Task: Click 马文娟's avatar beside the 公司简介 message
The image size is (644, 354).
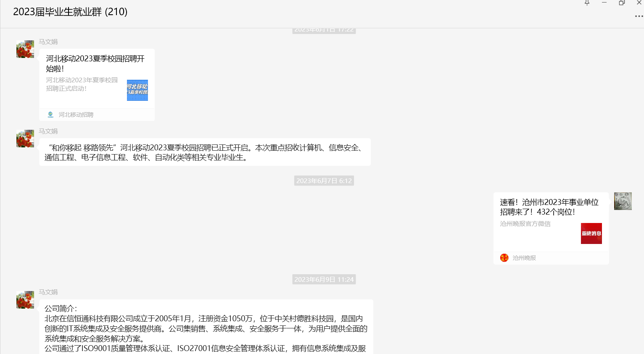Action: tap(25, 300)
